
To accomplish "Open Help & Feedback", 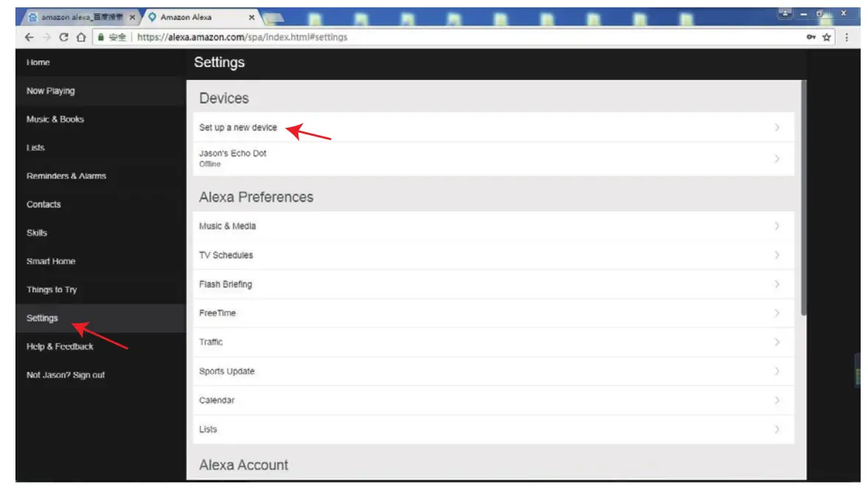I will (60, 347).
